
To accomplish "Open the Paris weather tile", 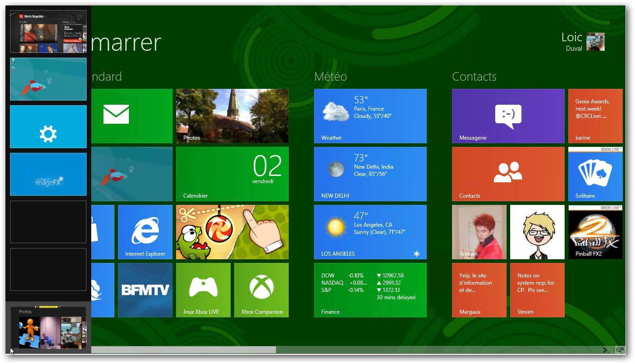I will tap(370, 116).
